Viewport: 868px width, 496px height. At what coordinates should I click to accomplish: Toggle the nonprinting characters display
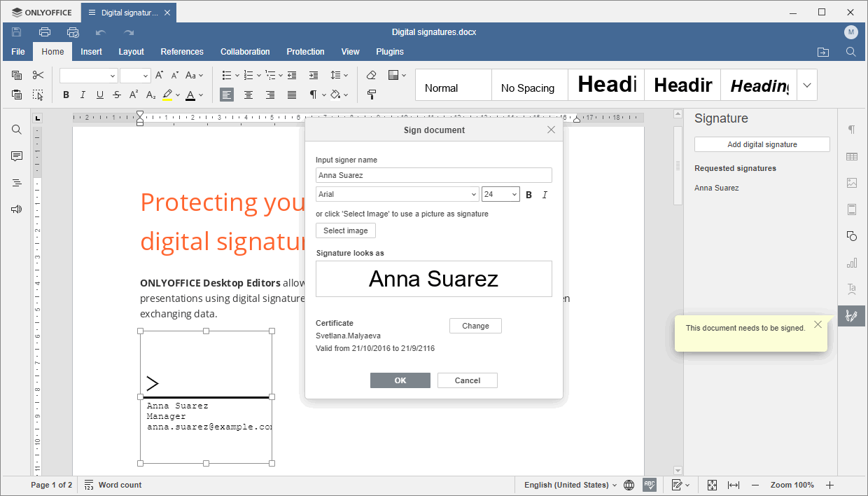tap(313, 94)
